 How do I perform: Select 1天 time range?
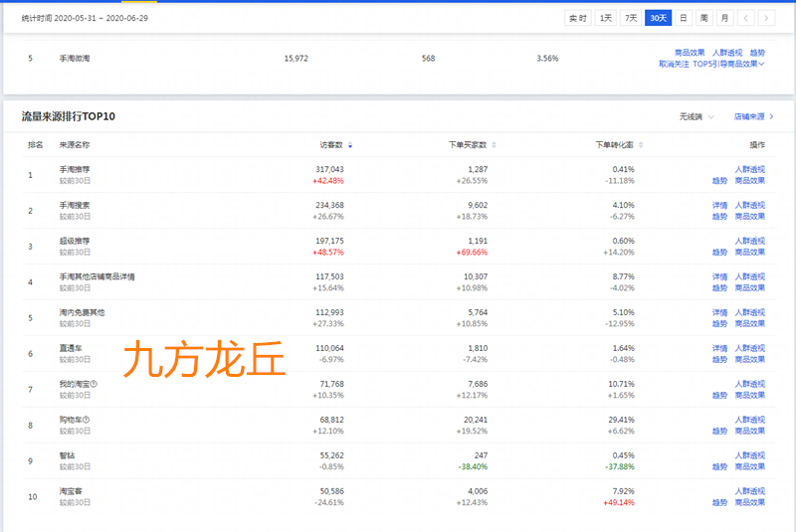(x=606, y=18)
